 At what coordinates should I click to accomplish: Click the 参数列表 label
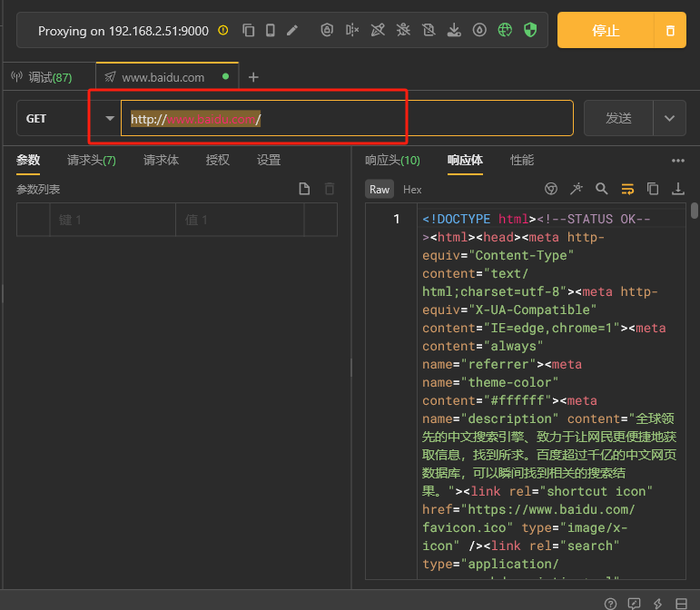click(x=38, y=189)
